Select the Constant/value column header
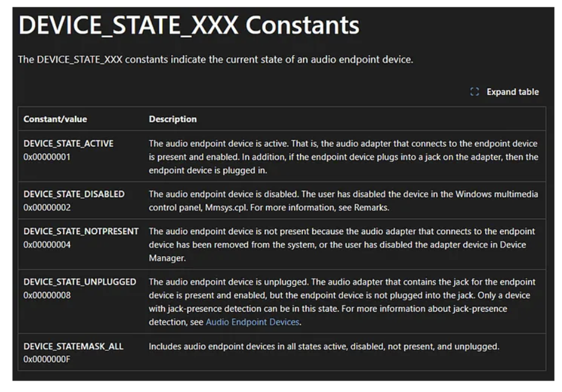This screenshot has width=562, height=392. pos(55,119)
